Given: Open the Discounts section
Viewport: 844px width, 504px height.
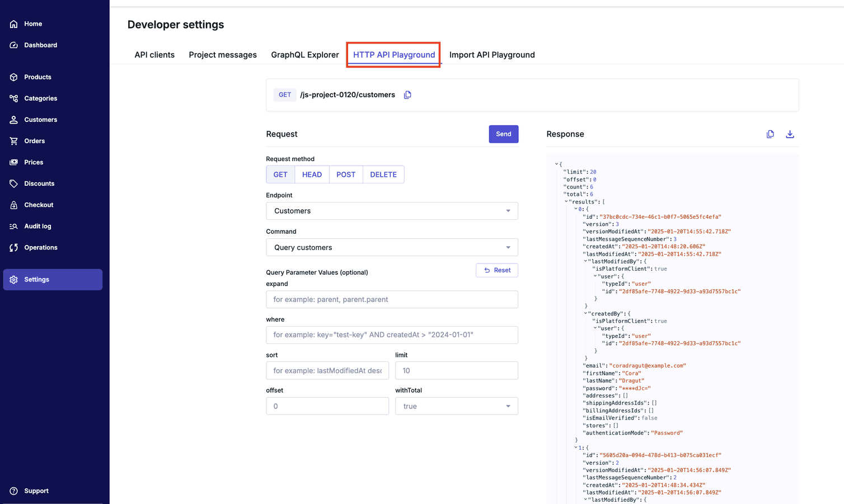Looking at the screenshot, I should pos(39,183).
